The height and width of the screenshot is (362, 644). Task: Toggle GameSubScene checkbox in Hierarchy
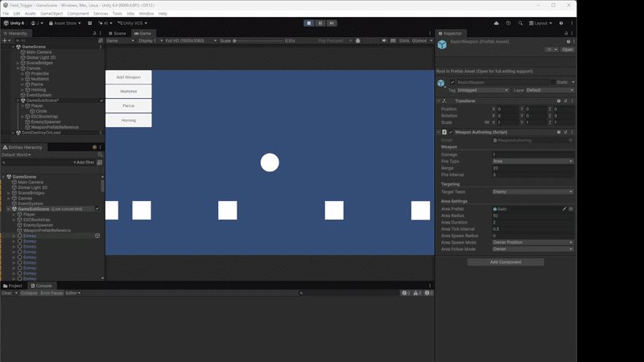(x=101, y=101)
